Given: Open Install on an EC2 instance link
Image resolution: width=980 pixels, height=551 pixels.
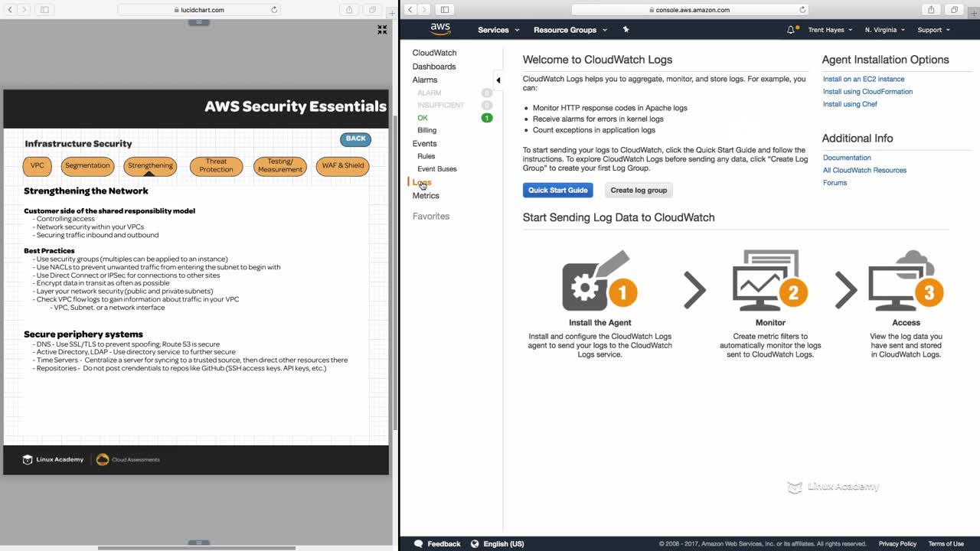Looking at the screenshot, I should coord(864,79).
